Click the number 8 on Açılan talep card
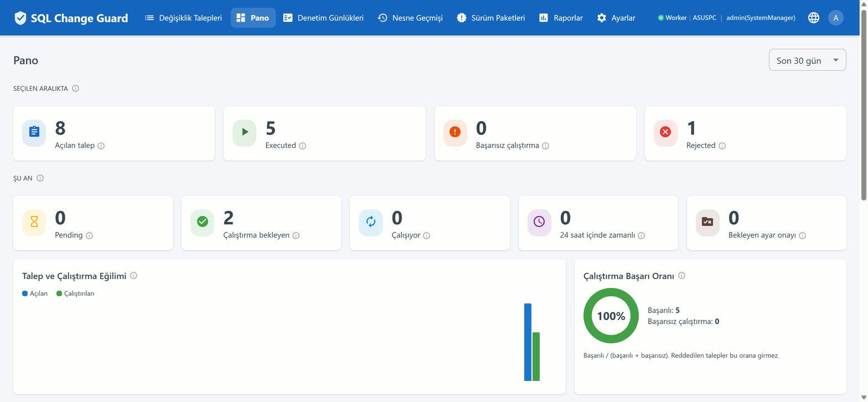 [x=60, y=128]
